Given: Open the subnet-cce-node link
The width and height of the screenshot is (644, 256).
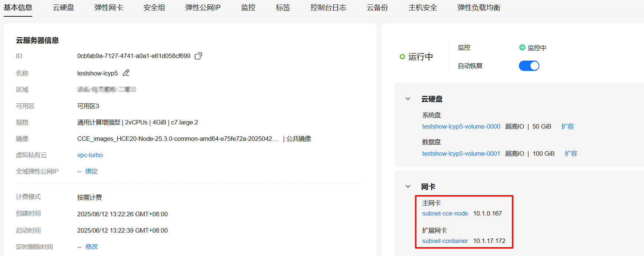Looking at the screenshot, I should [445, 213].
